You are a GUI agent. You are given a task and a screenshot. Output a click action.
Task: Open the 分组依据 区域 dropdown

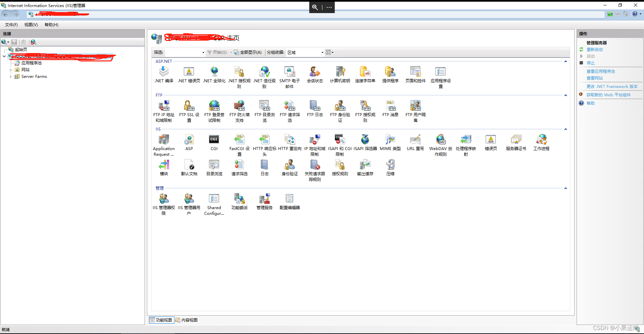(322, 52)
